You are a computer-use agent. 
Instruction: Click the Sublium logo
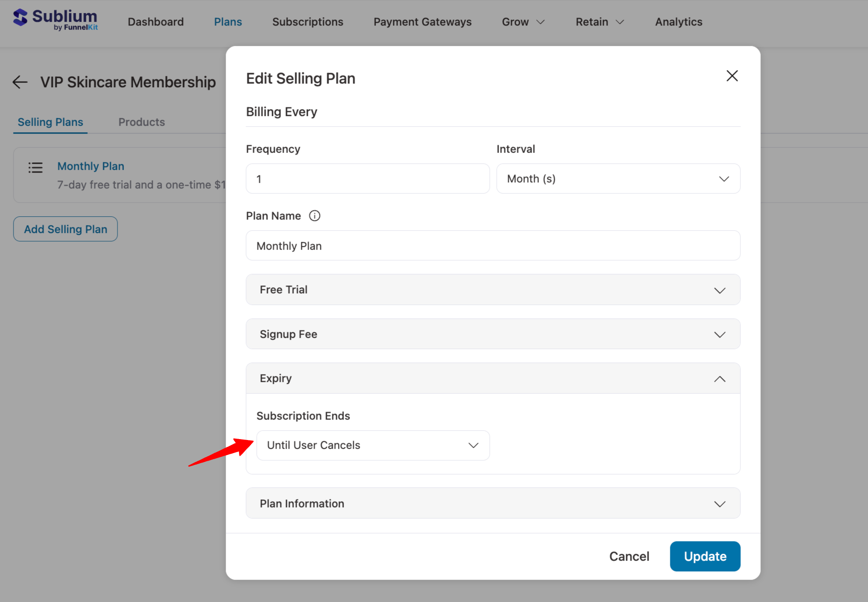[x=55, y=19]
